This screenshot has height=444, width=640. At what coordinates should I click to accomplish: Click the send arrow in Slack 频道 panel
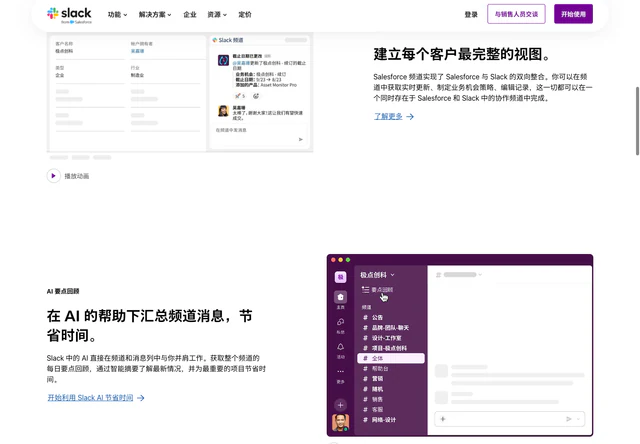301,140
